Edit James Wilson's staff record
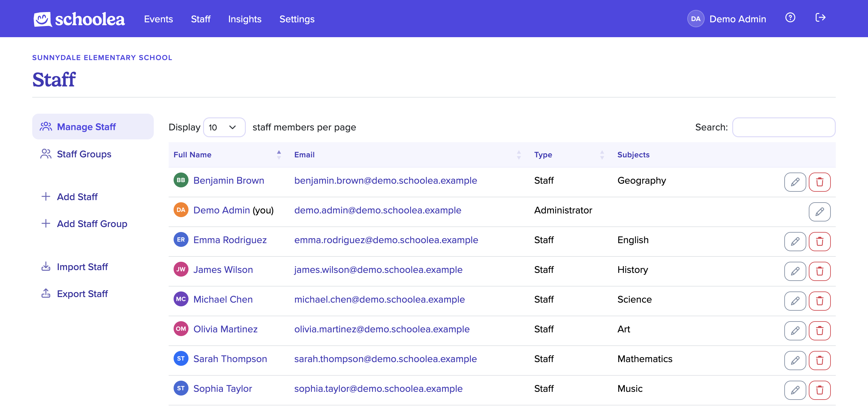868x407 pixels. (x=795, y=271)
